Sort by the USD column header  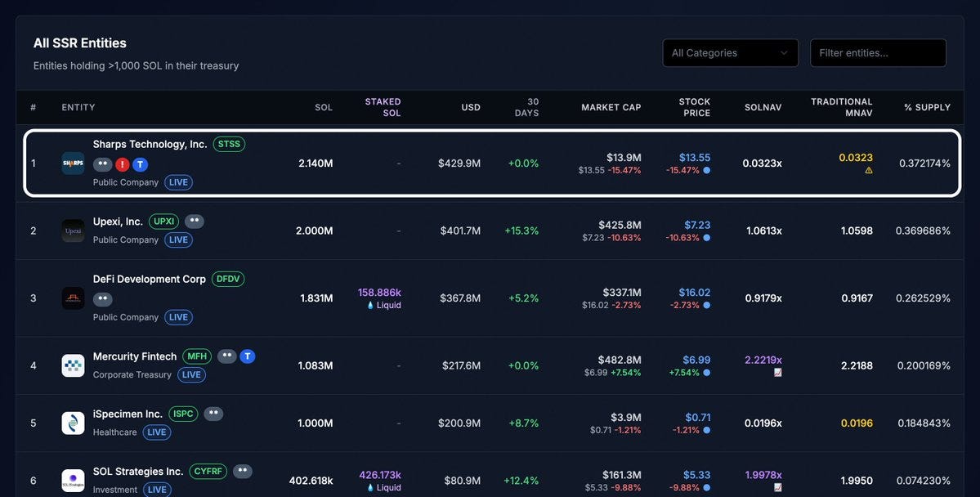click(x=471, y=108)
